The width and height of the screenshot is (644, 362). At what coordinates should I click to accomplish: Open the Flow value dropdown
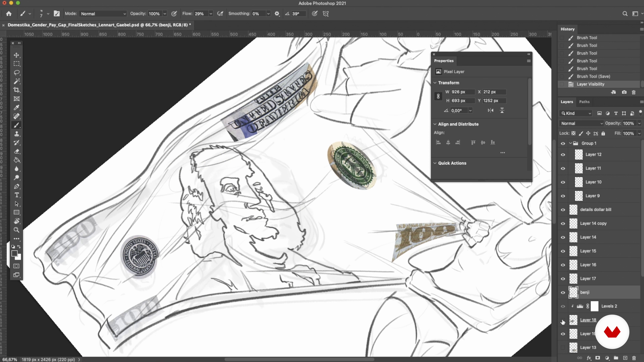point(211,14)
